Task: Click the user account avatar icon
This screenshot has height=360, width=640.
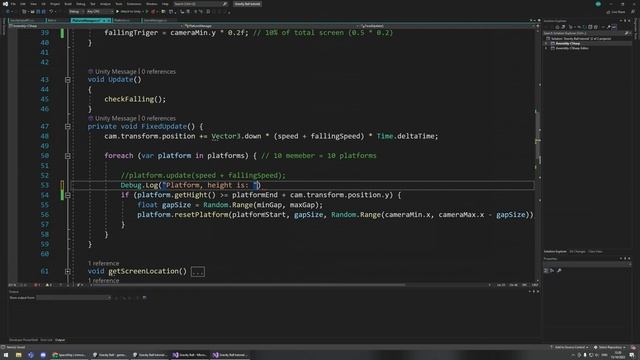Action: coord(598,4)
